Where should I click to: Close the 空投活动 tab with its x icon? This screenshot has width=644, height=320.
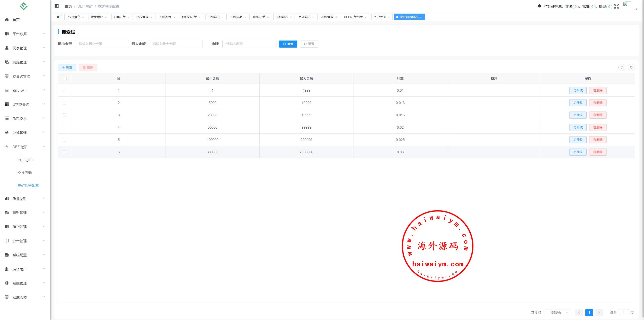[388, 17]
